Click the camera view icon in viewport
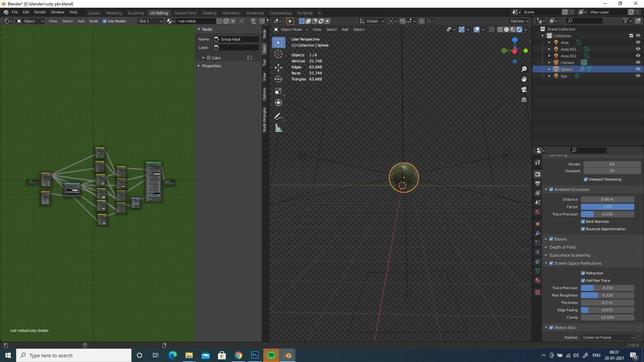 (524, 89)
